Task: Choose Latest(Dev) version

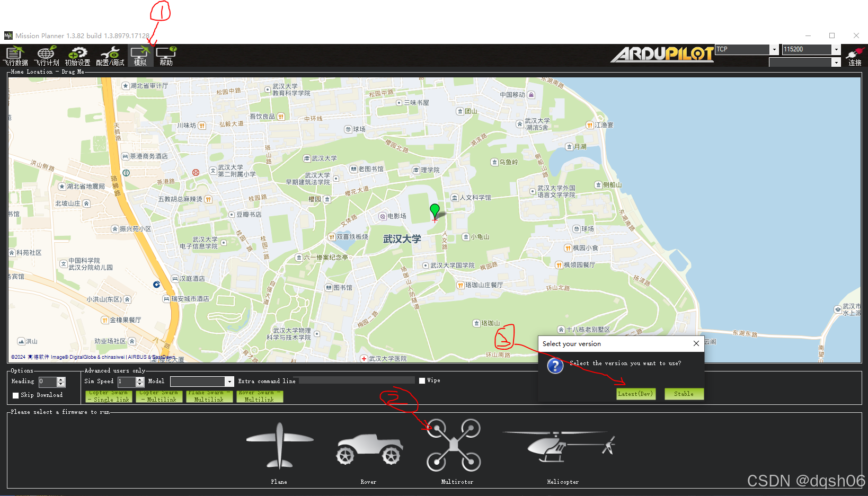Action: 636,394
